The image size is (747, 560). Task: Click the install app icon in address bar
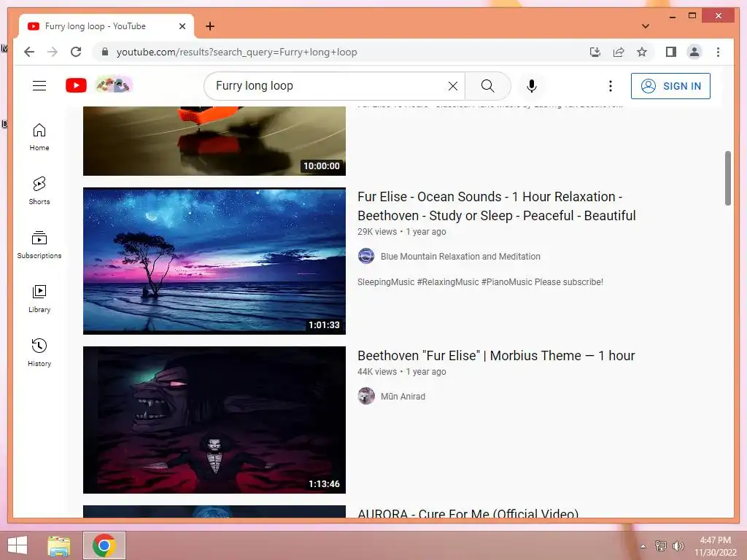[x=595, y=52]
